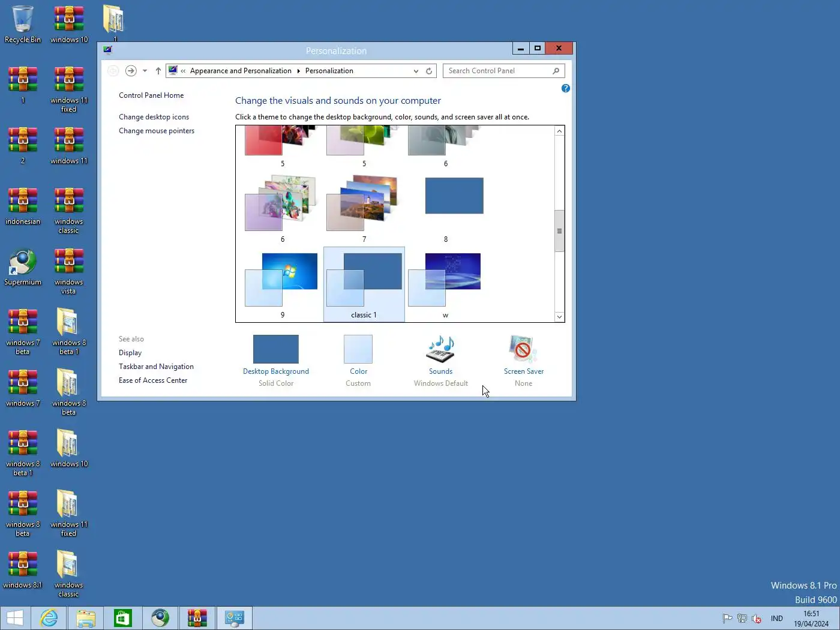This screenshot has height=630, width=840.
Task: Apply the red flower theme named 5
Action: click(x=282, y=146)
